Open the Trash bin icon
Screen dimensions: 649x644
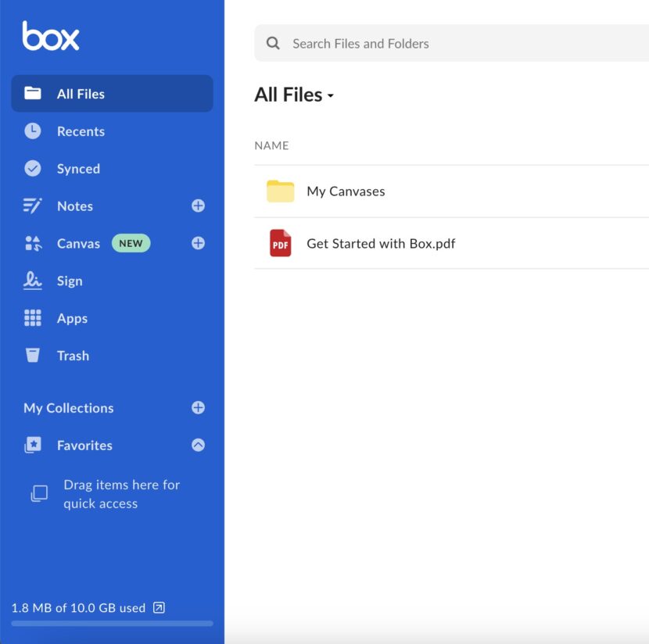[x=31, y=356]
